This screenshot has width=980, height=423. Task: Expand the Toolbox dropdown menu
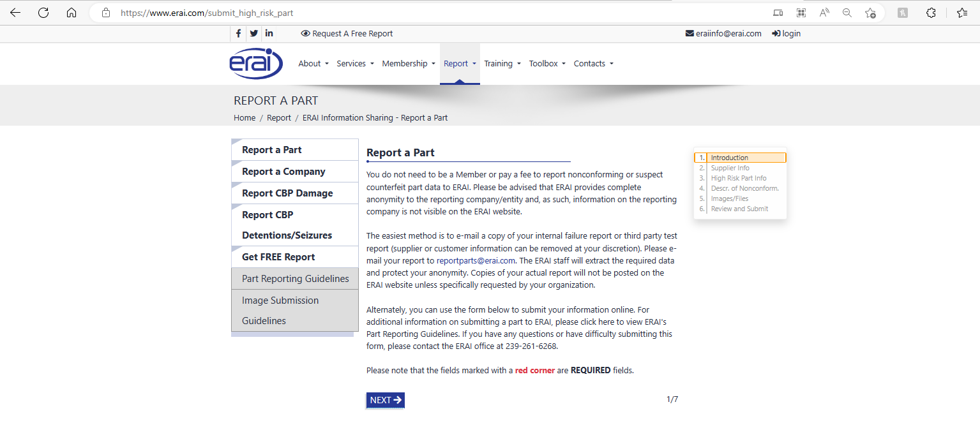tap(547, 64)
